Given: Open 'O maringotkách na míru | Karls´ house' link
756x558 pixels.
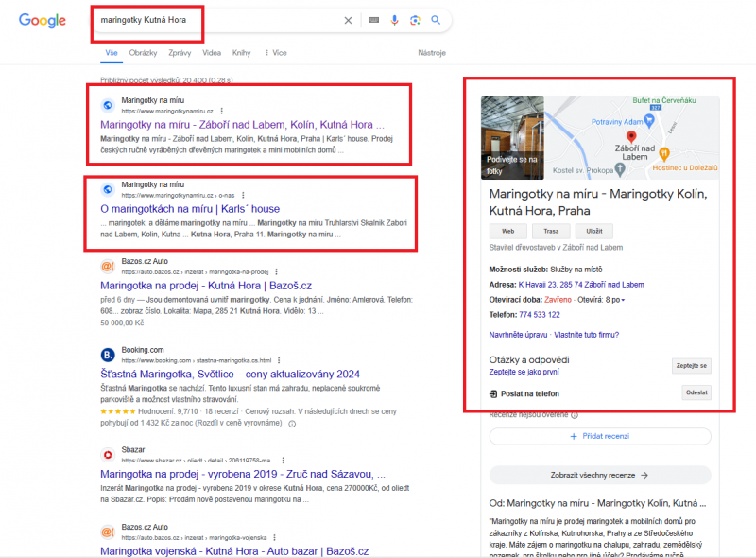Looking at the screenshot, I should (x=190, y=209).
